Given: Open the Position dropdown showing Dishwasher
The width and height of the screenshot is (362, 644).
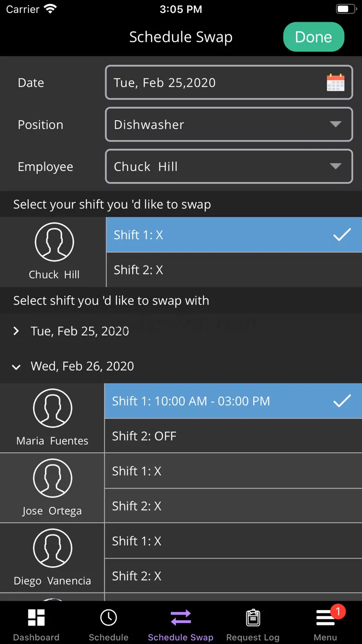Looking at the screenshot, I should coord(229,124).
